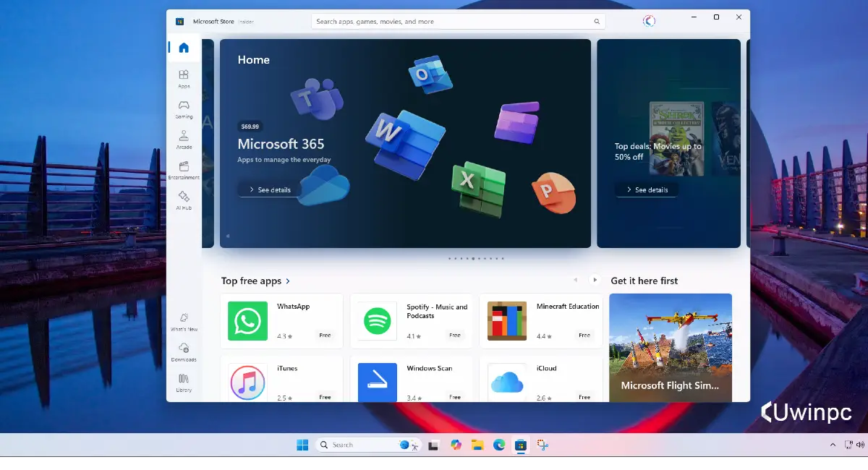Click the user profile avatar
The height and width of the screenshot is (470, 868).
[x=649, y=21]
